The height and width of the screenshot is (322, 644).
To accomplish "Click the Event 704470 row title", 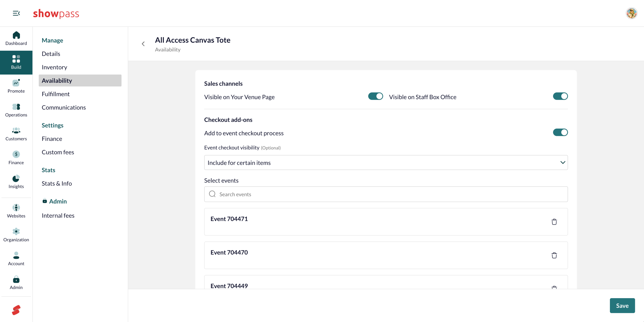I will click(x=229, y=252).
